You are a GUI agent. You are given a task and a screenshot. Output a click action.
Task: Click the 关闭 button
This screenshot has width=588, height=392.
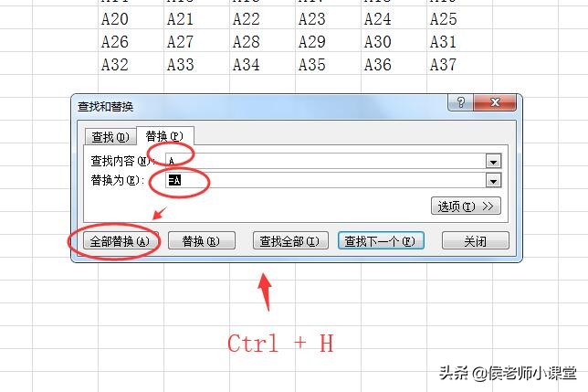coord(475,241)
